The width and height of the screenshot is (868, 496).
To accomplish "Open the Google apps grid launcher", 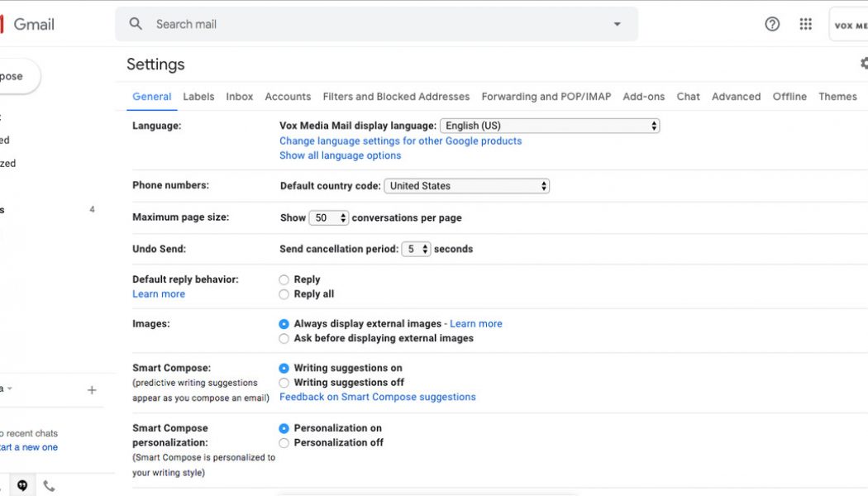I will pos(805,23).
